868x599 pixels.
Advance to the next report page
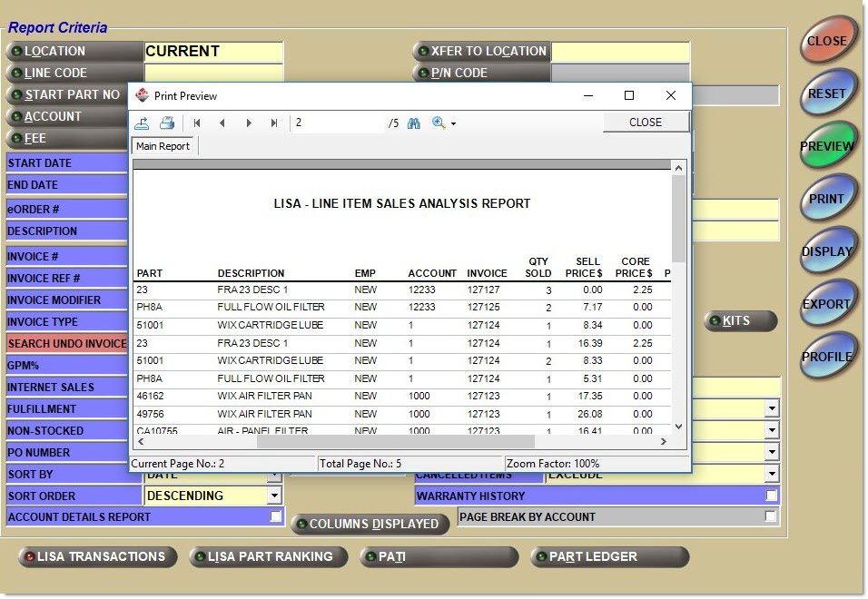point(249,123)
